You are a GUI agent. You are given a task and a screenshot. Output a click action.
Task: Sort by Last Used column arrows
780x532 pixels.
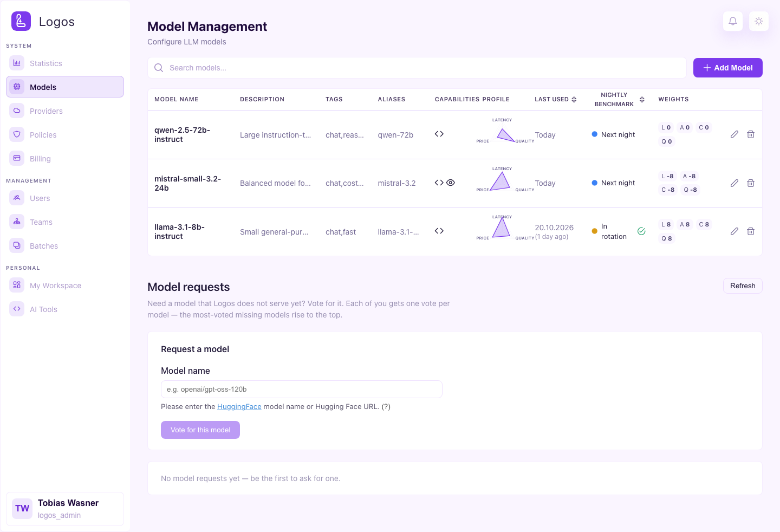[574, 100]
